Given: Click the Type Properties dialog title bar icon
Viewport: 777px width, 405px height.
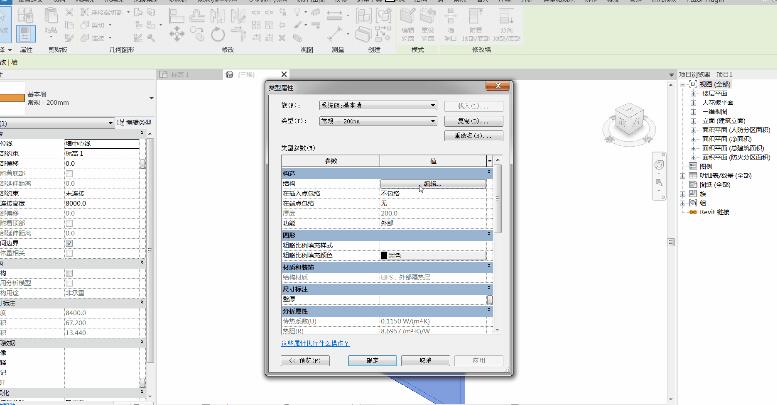Looking at the screenshot, I should coord(272,88).
